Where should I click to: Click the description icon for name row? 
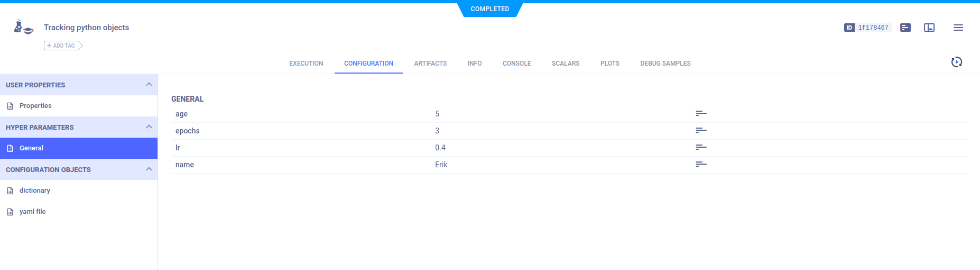coord(701,164)
